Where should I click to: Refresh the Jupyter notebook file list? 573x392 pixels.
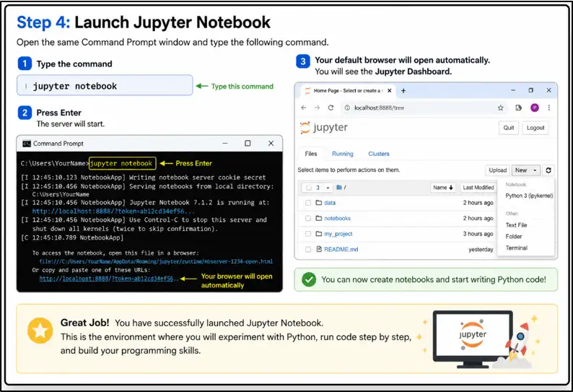548,170
